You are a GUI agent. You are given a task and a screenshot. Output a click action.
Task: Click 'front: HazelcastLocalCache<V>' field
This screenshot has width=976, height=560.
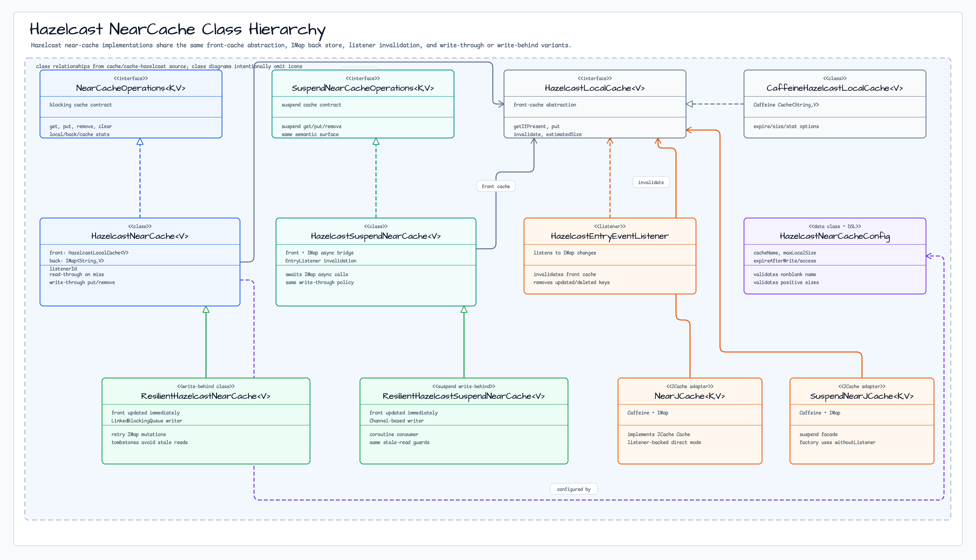click(89, 253)
